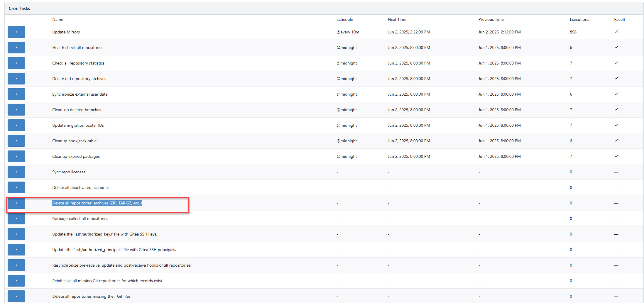This screenshot has width=644, height=303.
Task: Run Clean-up deleted branches task
Action: tap(16, 110)
